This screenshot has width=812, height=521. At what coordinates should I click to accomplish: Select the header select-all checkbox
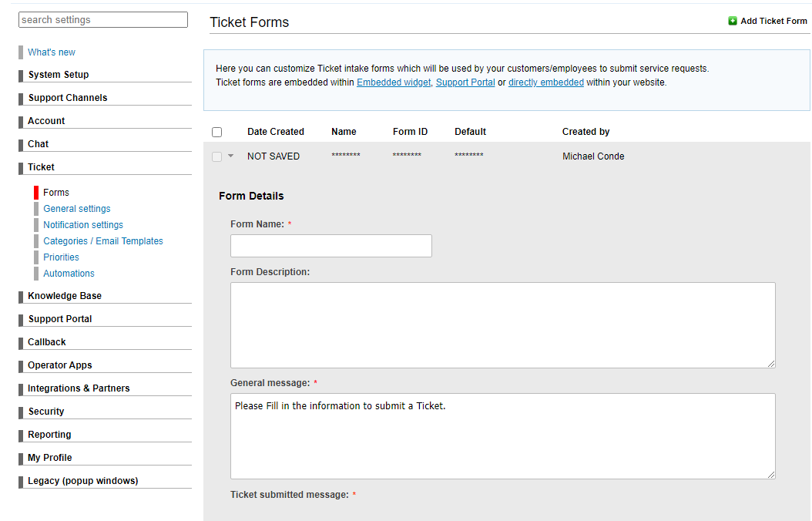coord(216,133)
